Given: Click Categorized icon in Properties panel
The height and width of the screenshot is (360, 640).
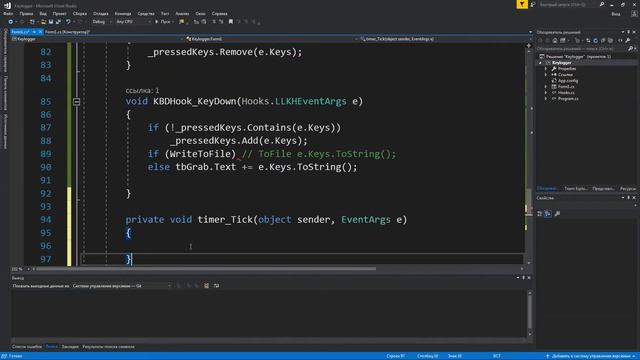Looking at the screenshot, I should [x=540, y=213].
